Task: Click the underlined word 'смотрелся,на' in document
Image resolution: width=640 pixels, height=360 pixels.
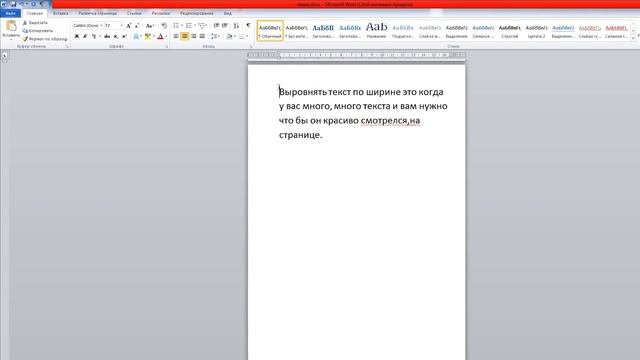Action: coord(390,120)
